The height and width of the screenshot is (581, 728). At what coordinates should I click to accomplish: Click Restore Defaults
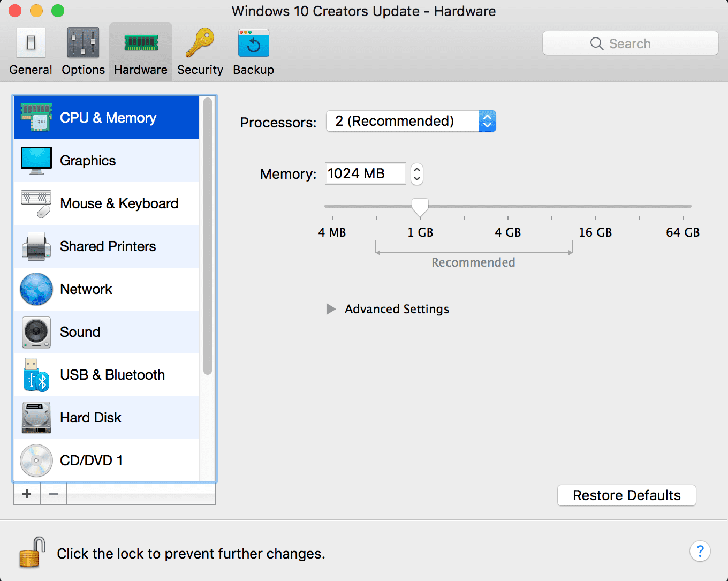click(627, 495)
